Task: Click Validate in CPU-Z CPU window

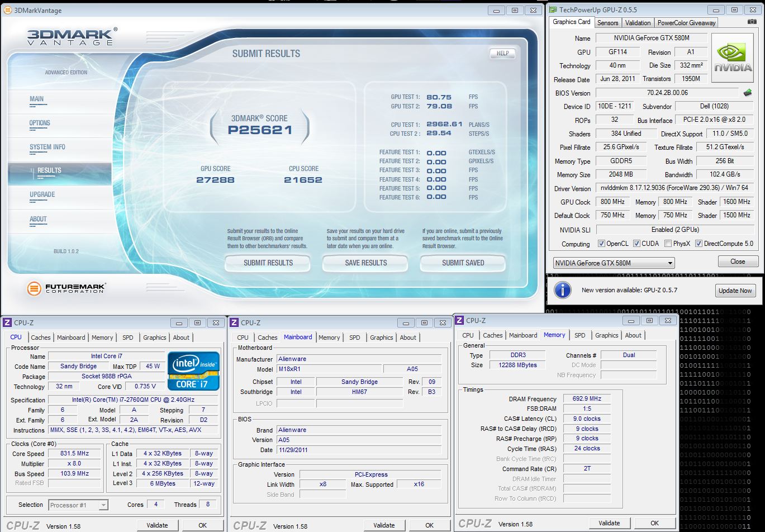Action: 157,525
